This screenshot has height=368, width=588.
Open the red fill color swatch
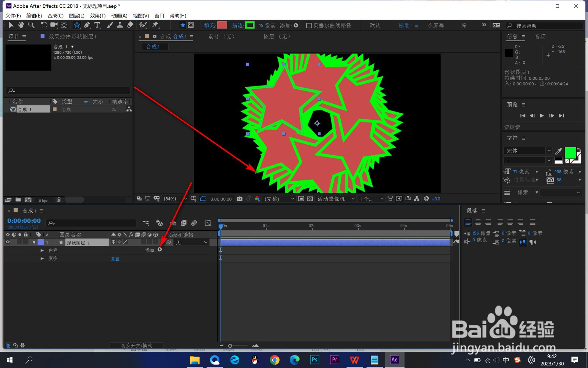tap(222, 25)
